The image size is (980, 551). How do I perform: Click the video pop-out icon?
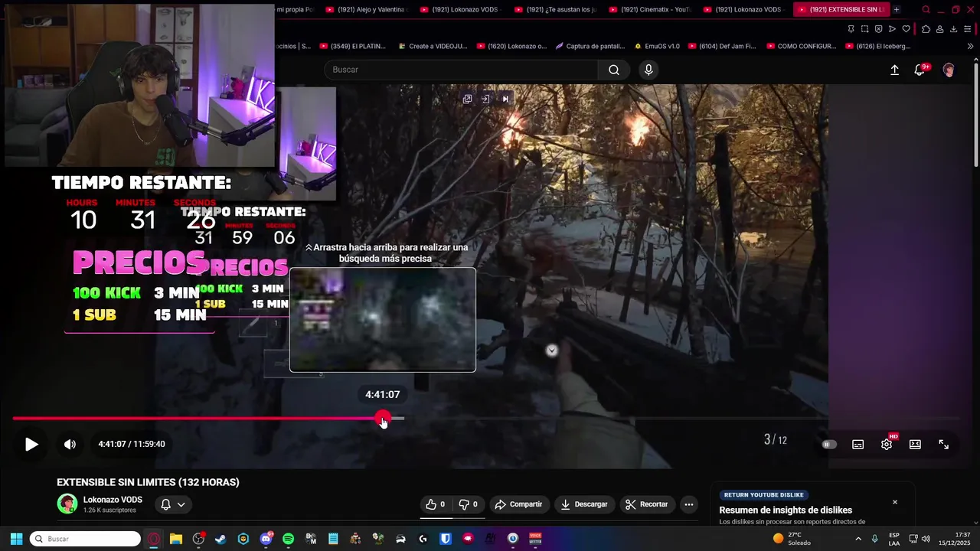click(x=467, y=99)
